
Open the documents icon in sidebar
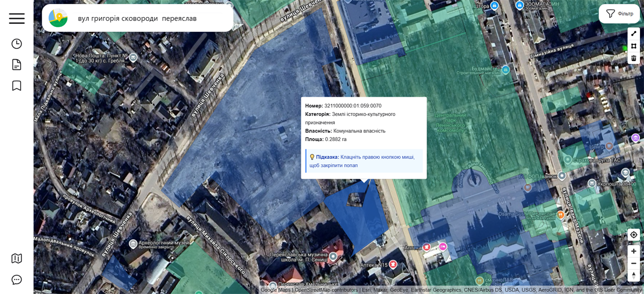[16, 64]
